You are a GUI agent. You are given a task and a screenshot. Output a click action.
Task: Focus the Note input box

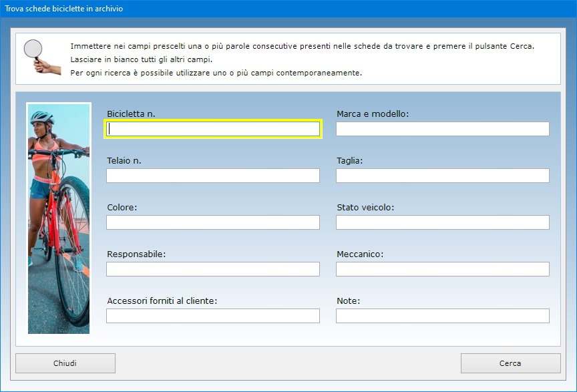[442, 316]
